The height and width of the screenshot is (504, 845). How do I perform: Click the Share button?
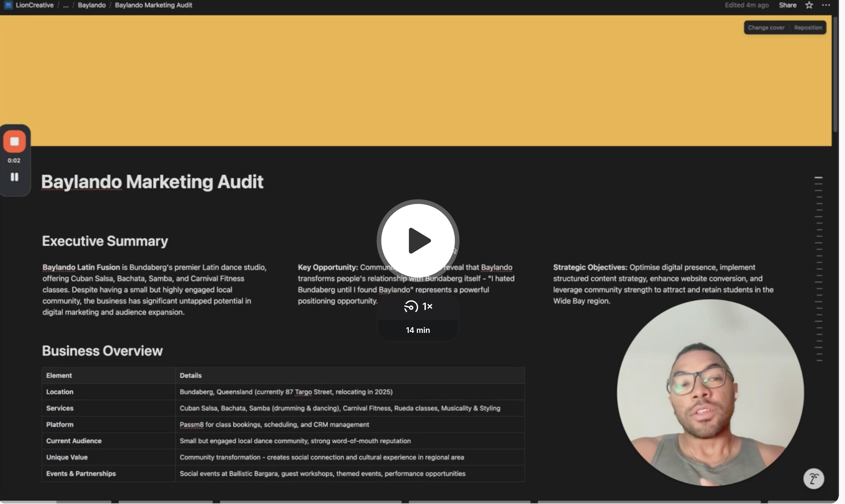point(787,5)
